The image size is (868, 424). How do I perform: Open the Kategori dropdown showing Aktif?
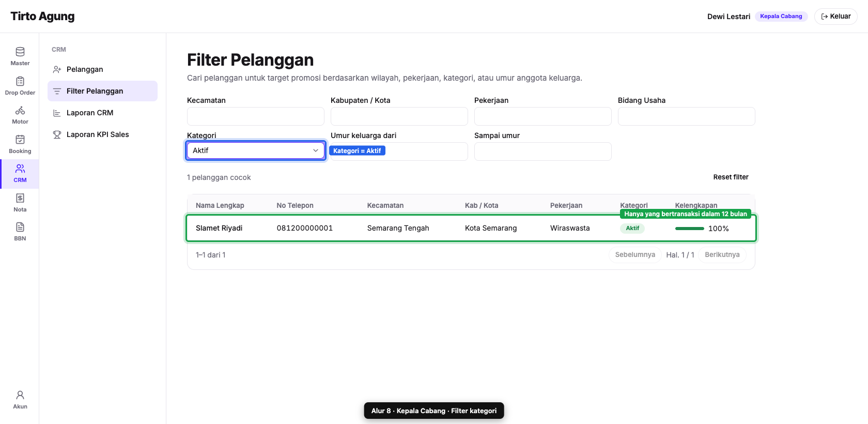click(256, 150)
